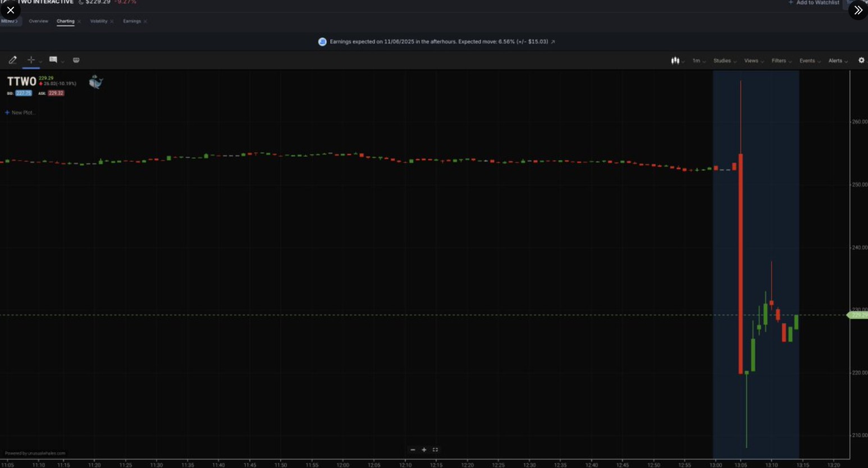Click the whale logo beside TTWO
Image resolution: width=868 pixels, height=468 pixels.
pyautogui.click(x=96, y=82)
